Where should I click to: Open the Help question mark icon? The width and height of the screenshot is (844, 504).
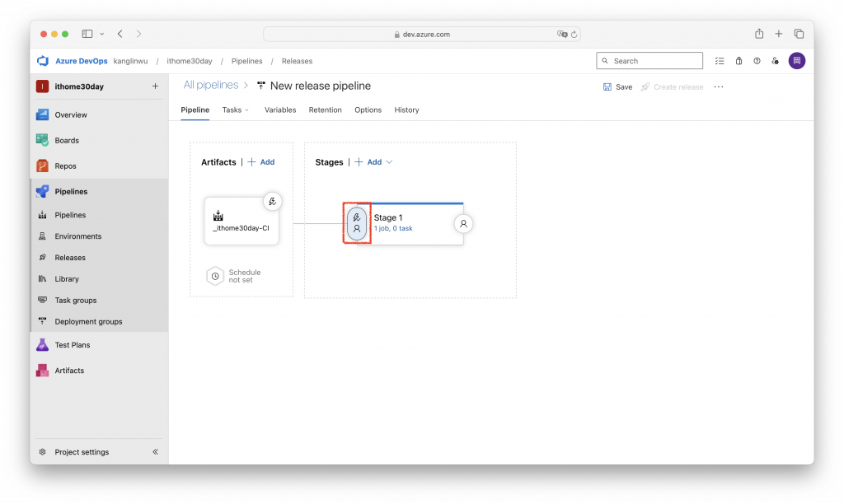tap(757, 61)
